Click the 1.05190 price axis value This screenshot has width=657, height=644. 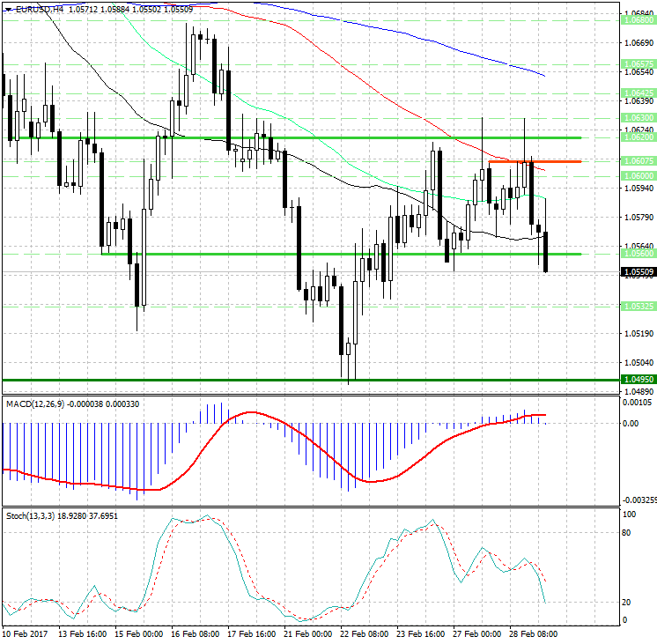(x=639, y=334)
